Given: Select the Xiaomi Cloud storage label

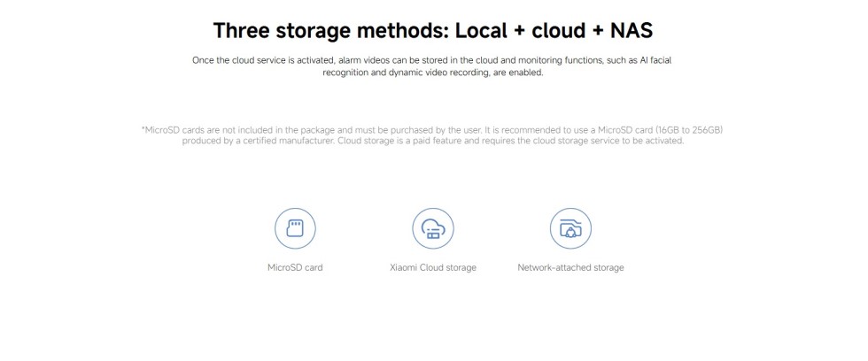Looking at the screenshot, I should click(x=433, y=267).
